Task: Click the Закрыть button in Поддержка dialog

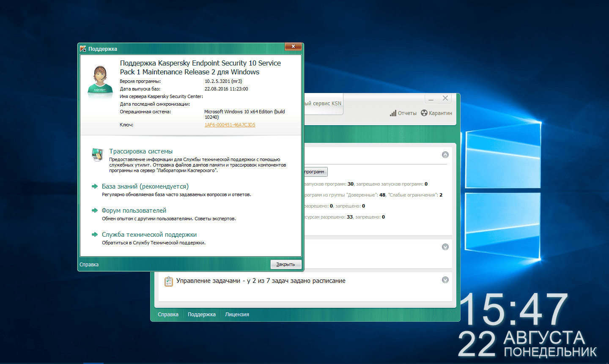Action: (286, 264)
